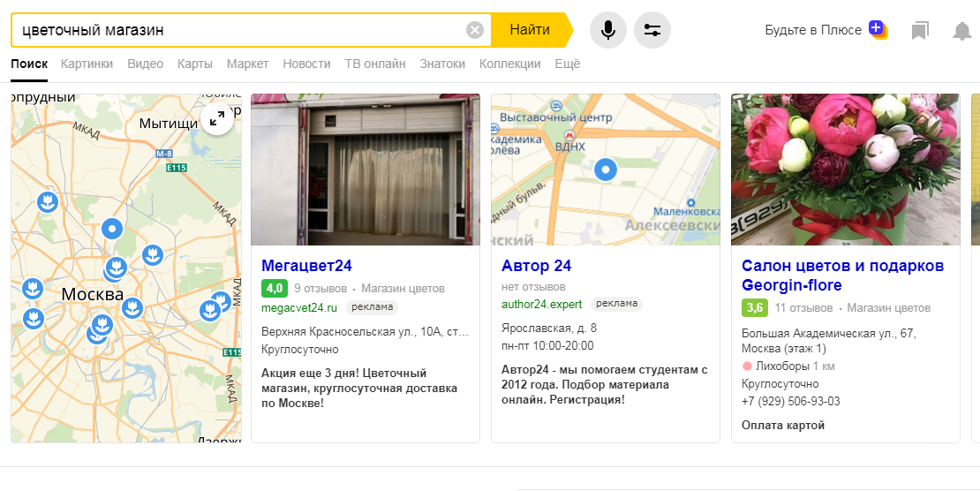Click the реклама label on Мегацвет24 card
Viewport: 980px width, 491px height.
click(x=372, y=307)
